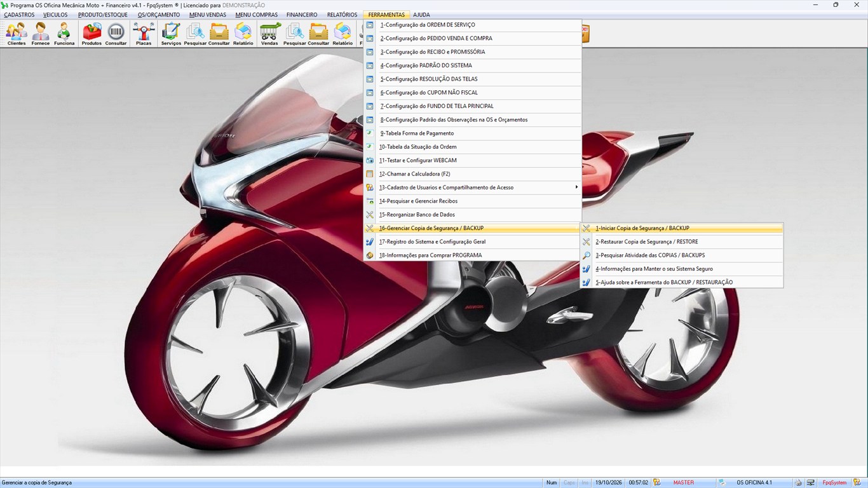Select Testar e Configurar WEBCAM

click(473, 160)
